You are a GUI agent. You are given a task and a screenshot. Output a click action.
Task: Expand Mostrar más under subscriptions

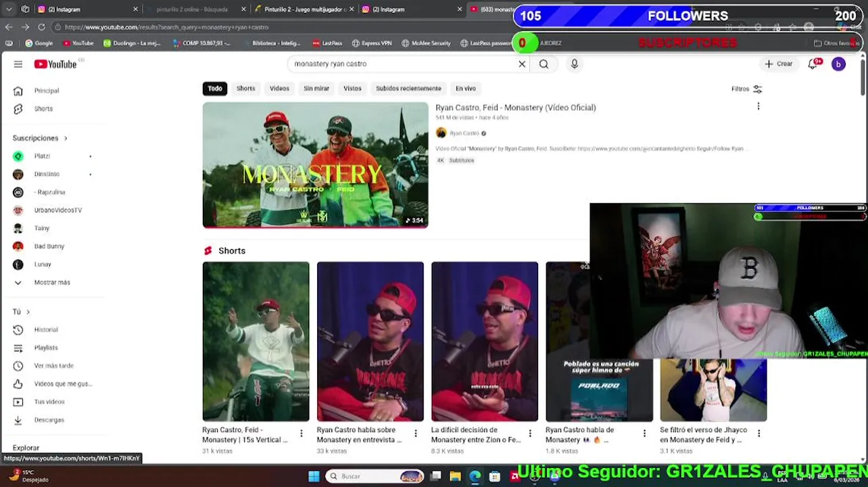click(52, 283)
